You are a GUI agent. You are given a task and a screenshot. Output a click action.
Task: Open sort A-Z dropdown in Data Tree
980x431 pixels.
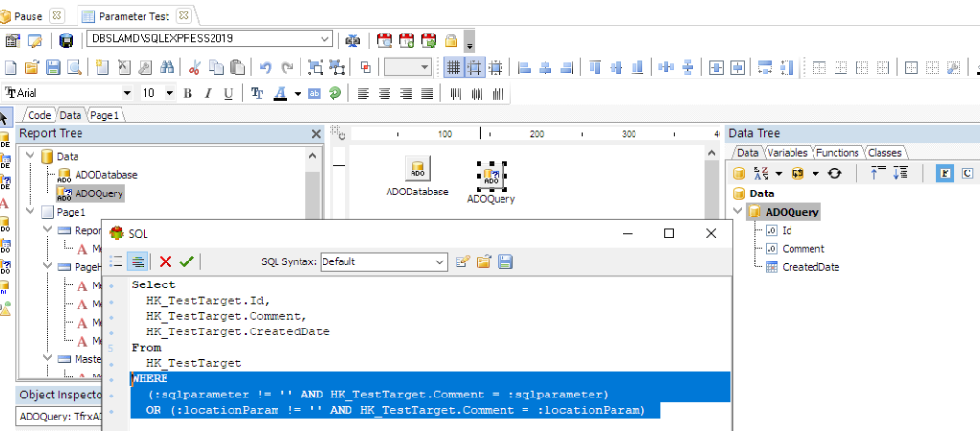779,174
